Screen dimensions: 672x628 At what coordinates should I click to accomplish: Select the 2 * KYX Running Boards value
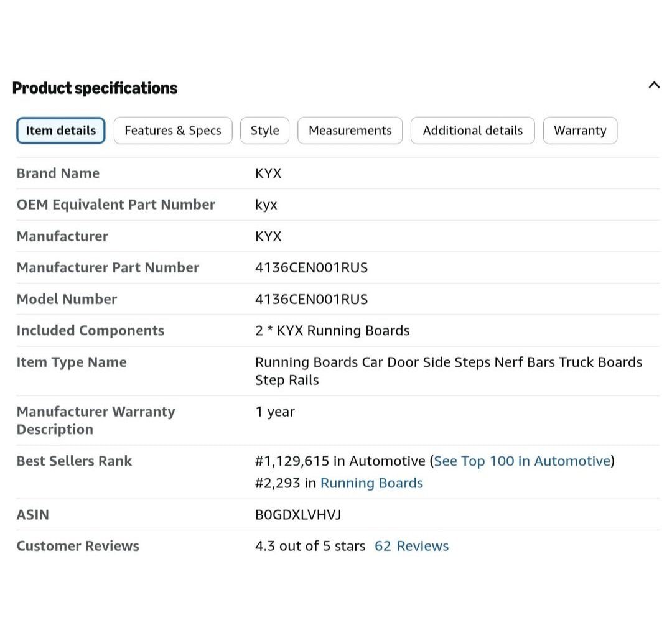[x=332, y=330]
